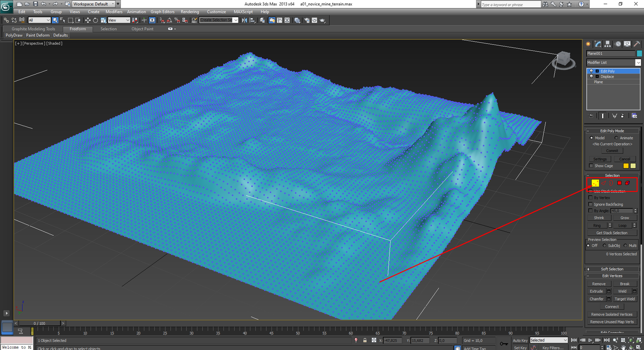Switch to the Object Paint ribbon tab
This screenshot has width=644, height=350.
(x=142, y=29)
